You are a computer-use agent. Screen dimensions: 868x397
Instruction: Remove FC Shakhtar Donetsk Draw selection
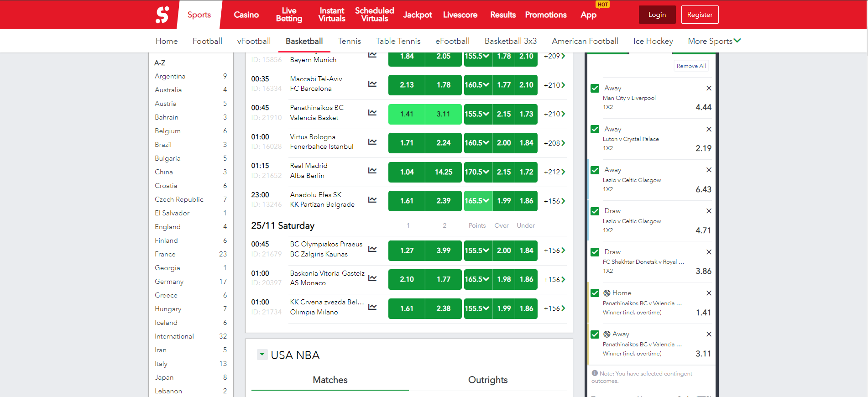(x=709, y=252)
